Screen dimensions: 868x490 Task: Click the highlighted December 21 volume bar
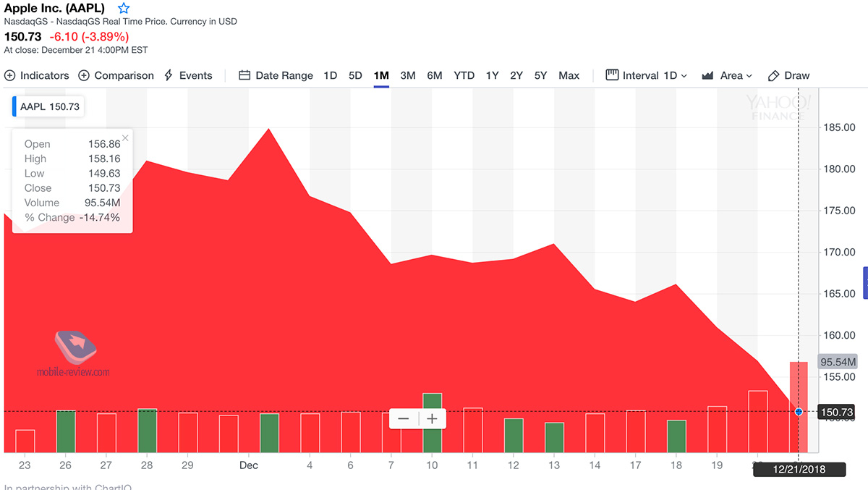(x=799, y=407)
